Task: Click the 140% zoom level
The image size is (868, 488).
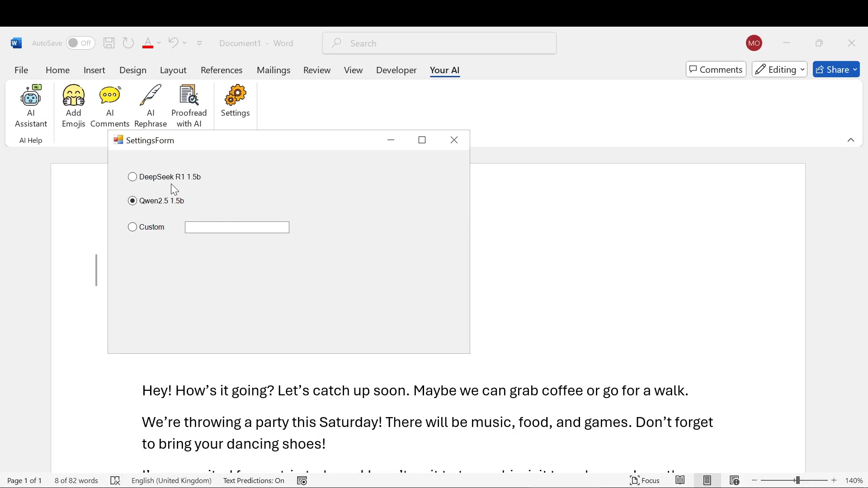Action: (855, 481)
